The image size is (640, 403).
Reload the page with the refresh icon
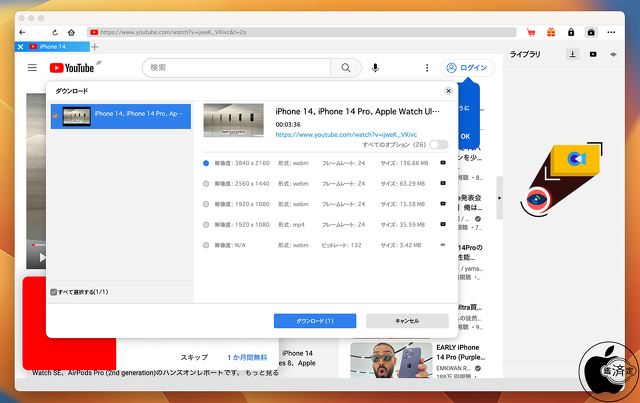[x=55, y=32]
